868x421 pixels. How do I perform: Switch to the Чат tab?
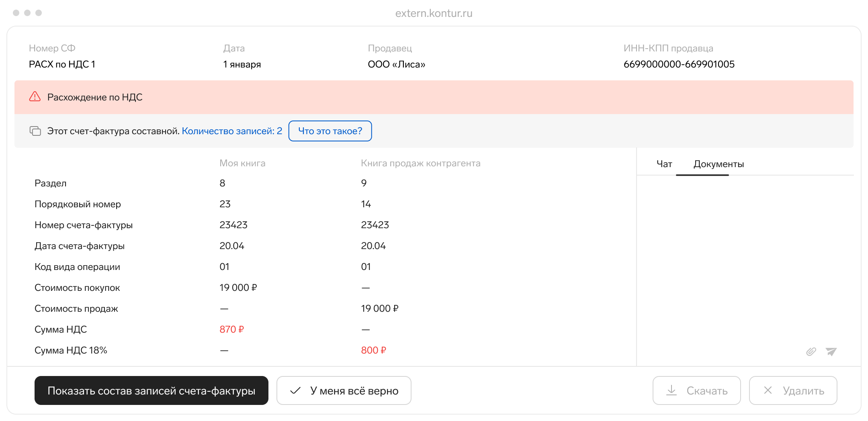[664, 164]
